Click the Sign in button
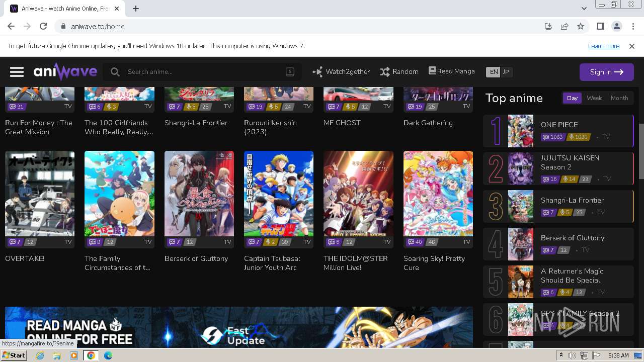This screenshot has width=644, height=362. 606,72
